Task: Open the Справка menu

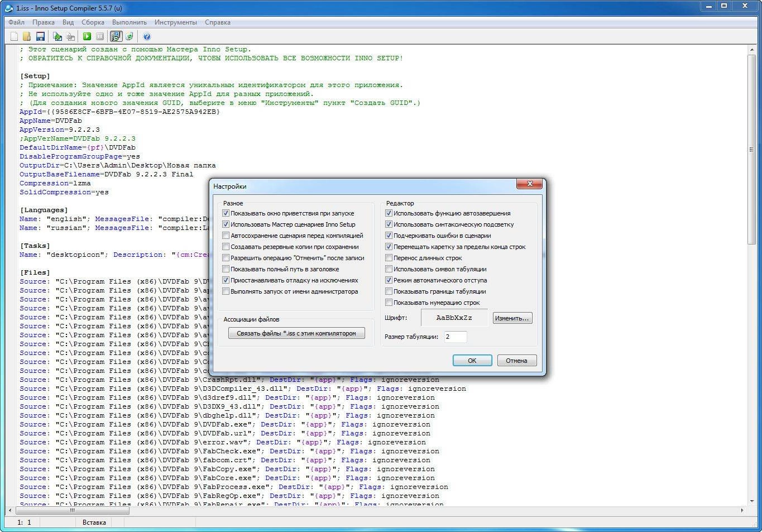Action: coord(217,22)
